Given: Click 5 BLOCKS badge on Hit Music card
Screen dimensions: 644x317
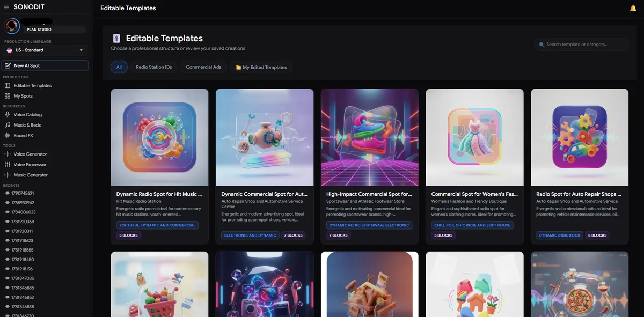Looking at the screenshot, I should click(x=128, y=235).
